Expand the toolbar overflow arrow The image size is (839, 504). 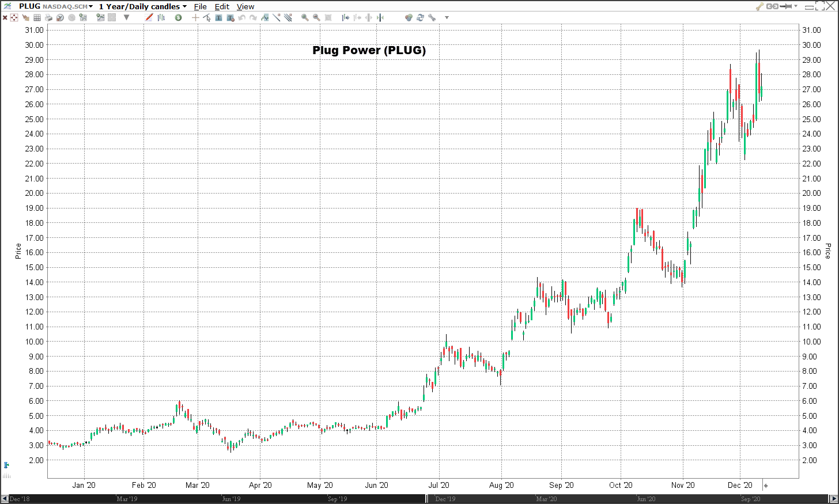(x=447, y=18)
